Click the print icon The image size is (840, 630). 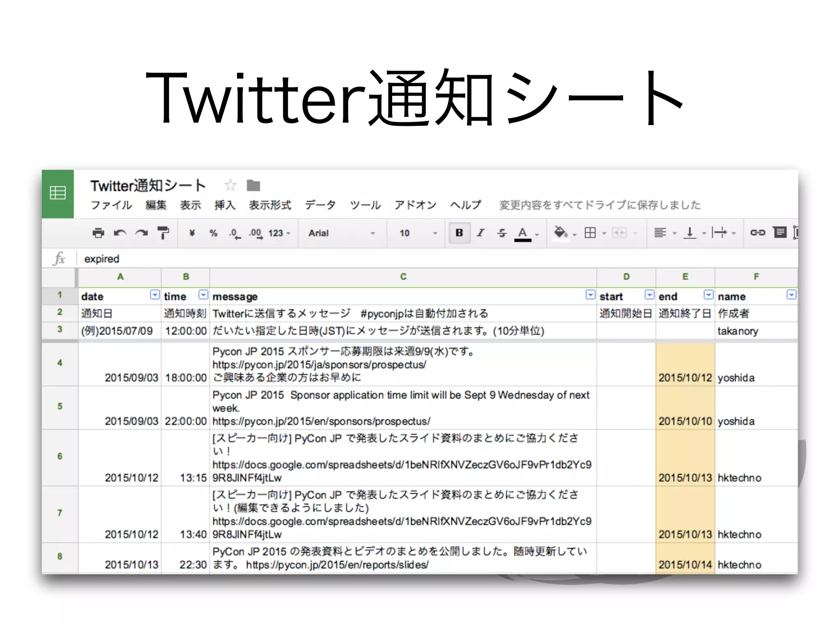click(x=98, y=233)
